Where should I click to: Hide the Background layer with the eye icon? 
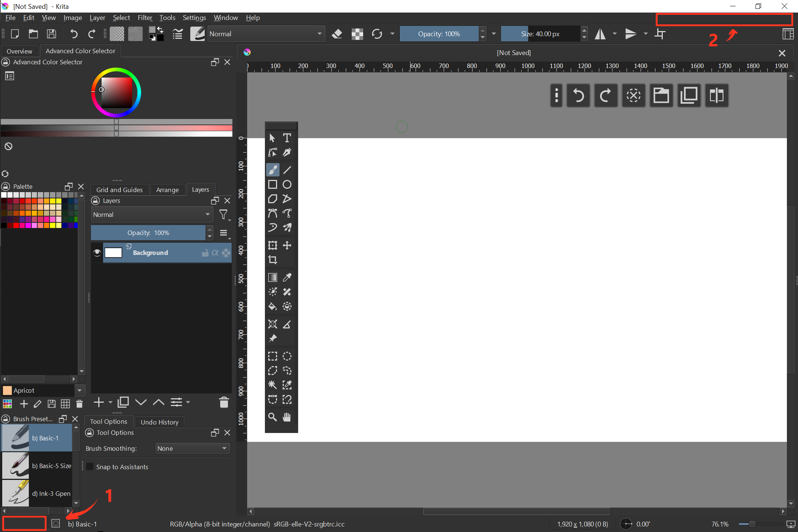[x=97, y=253]
